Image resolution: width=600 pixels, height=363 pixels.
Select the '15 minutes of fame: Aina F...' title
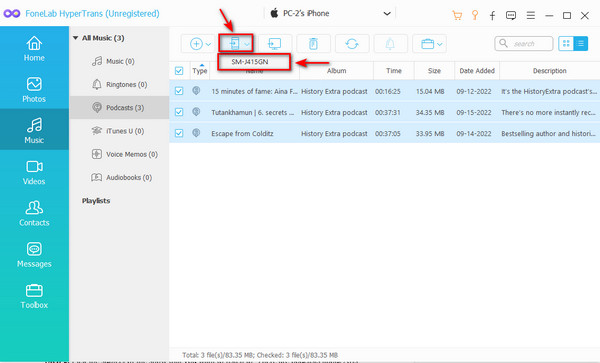point(254,91)
